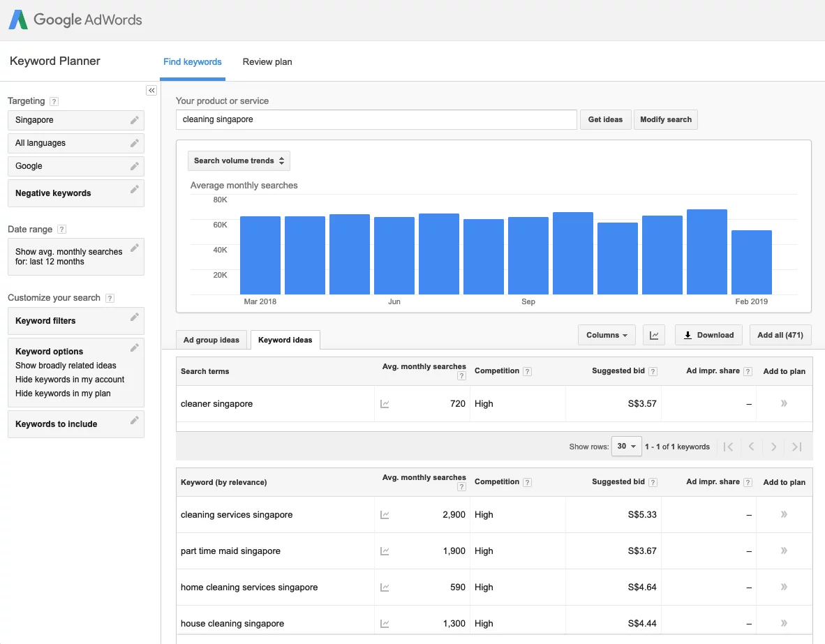
Task: Add home cleaning services singapore to plan
Action: click(784, 587)
